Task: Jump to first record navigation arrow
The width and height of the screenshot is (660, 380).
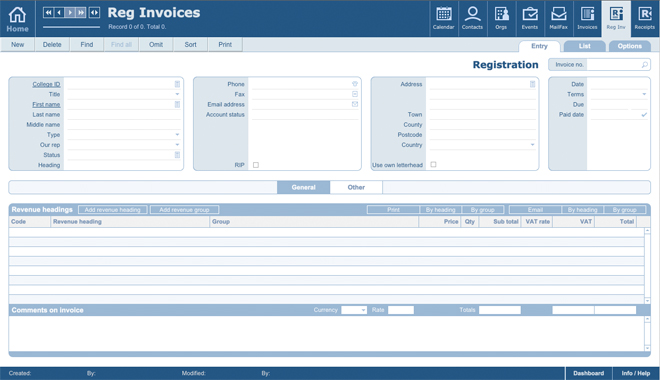Action: point(48,13)
